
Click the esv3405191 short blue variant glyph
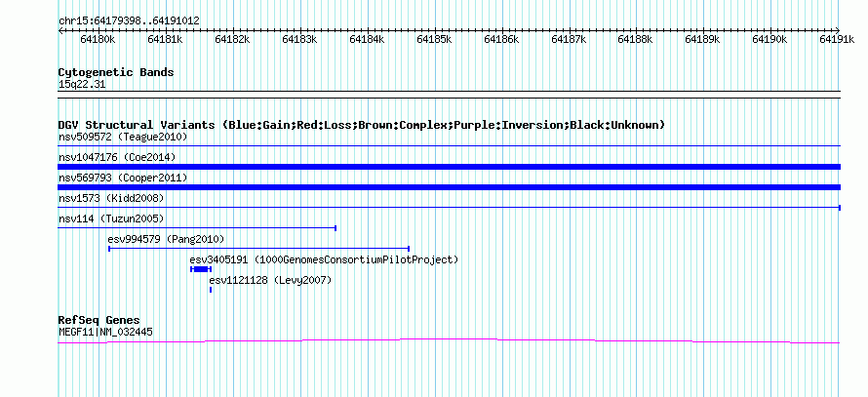pos(200,269)
